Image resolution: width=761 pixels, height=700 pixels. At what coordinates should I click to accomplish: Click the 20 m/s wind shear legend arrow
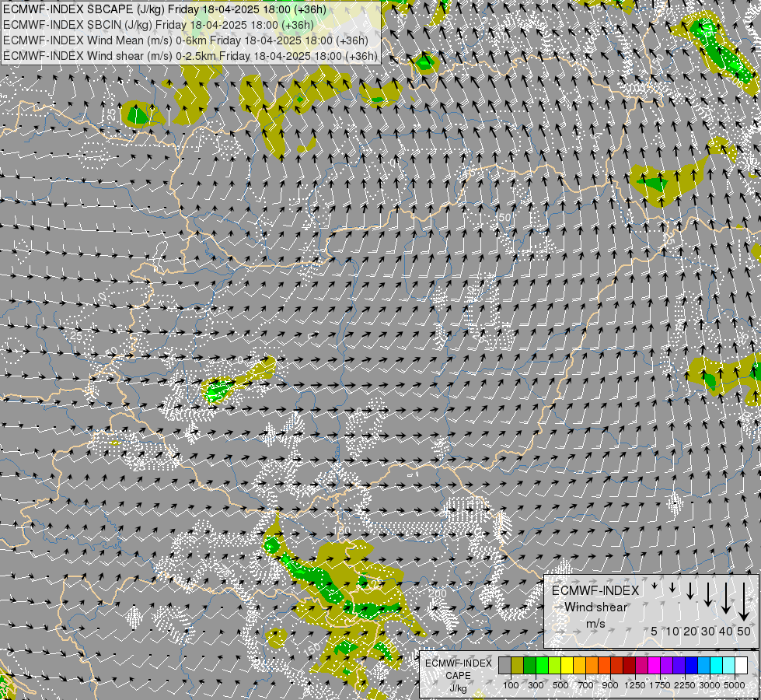(x=690, y=591)
